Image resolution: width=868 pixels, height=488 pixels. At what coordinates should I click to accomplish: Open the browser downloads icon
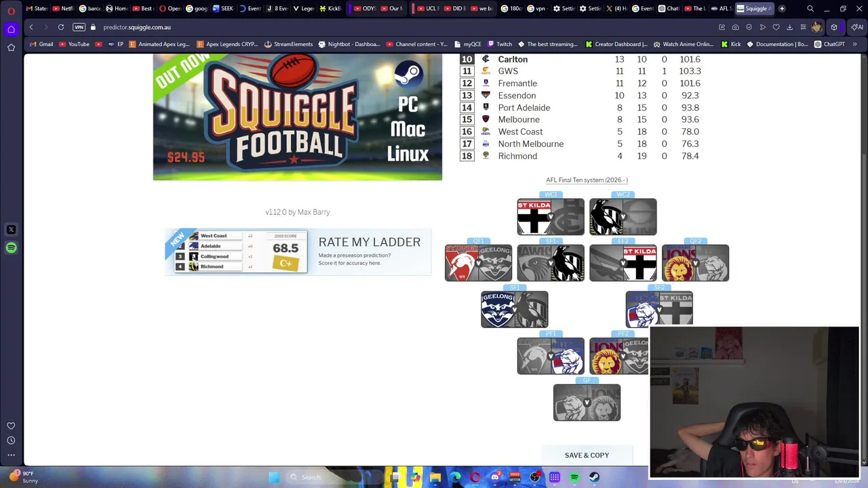click(x=789, y=27)
